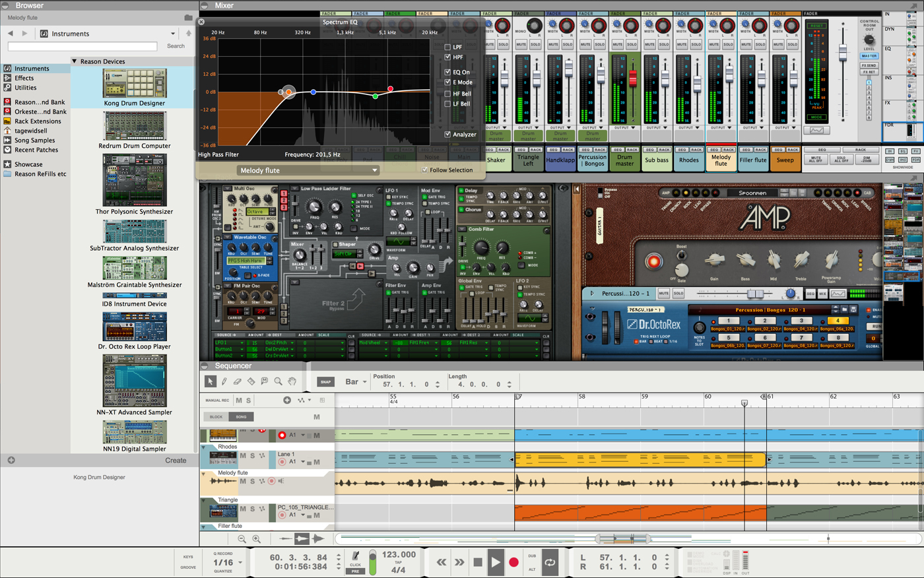Go forward in the Browser
Viewport: 924px width, 578px height.
[25, 34]
